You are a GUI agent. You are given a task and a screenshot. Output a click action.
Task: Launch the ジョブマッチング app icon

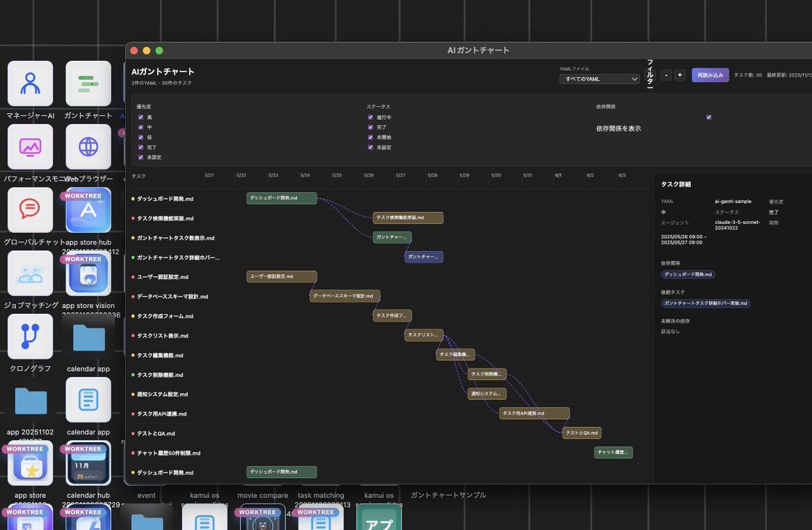pos(30,273)
